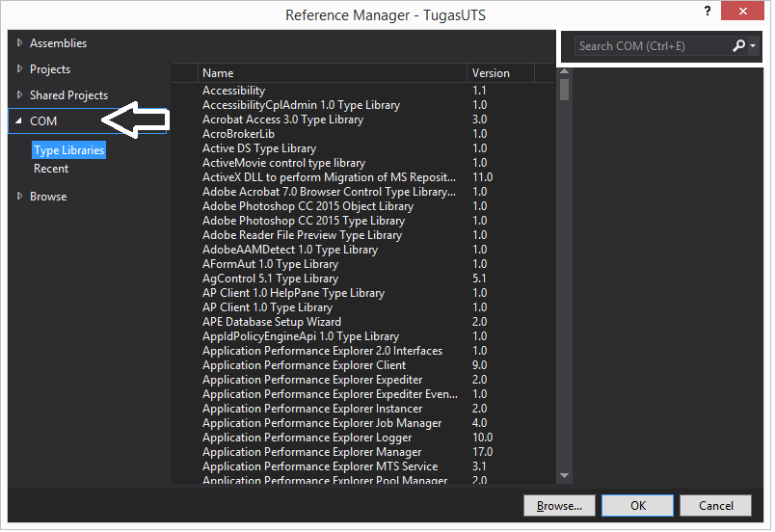Select Acrobat Access 3.0 Type Library
The width and height of the screenshot is (775, 532).
pyautogui.click(x=363, y=120)
